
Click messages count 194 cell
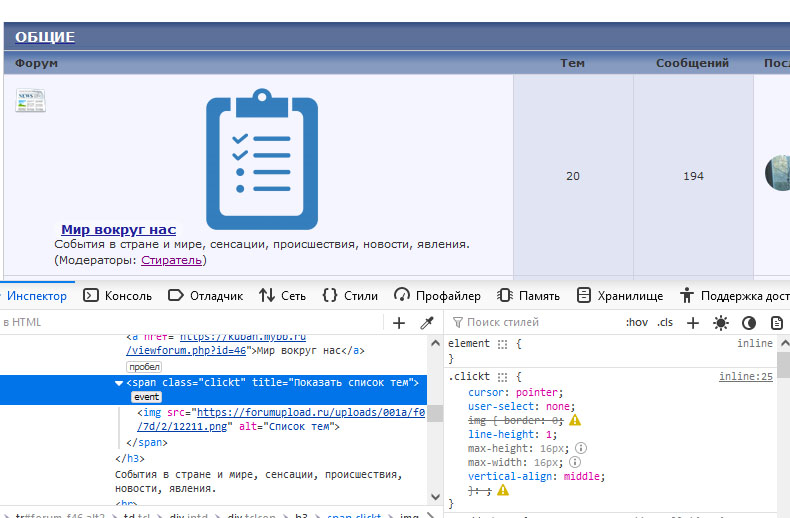(x=693, y=176)
